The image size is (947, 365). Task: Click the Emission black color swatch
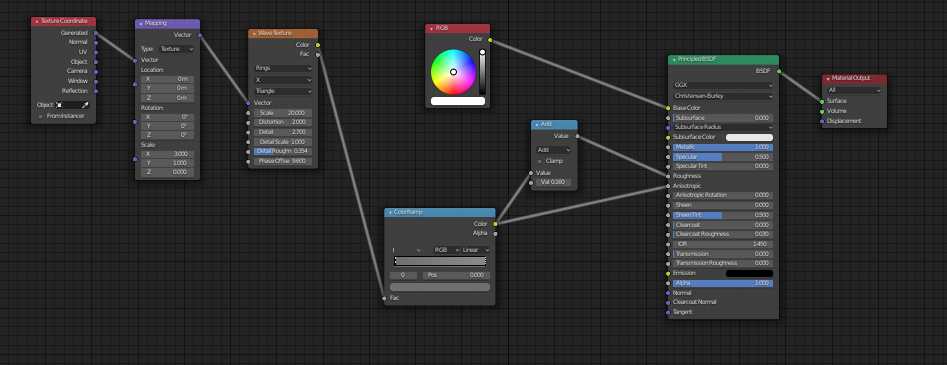[750, 273]
